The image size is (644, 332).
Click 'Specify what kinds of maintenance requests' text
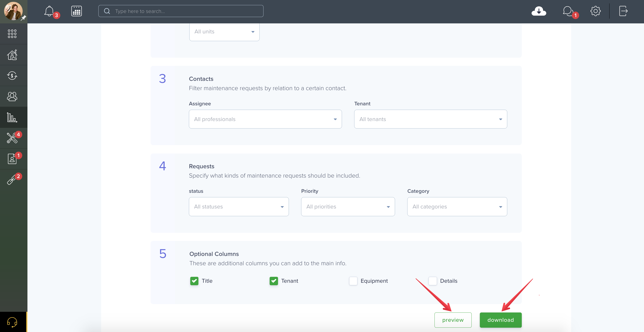[x=275, y=176]
